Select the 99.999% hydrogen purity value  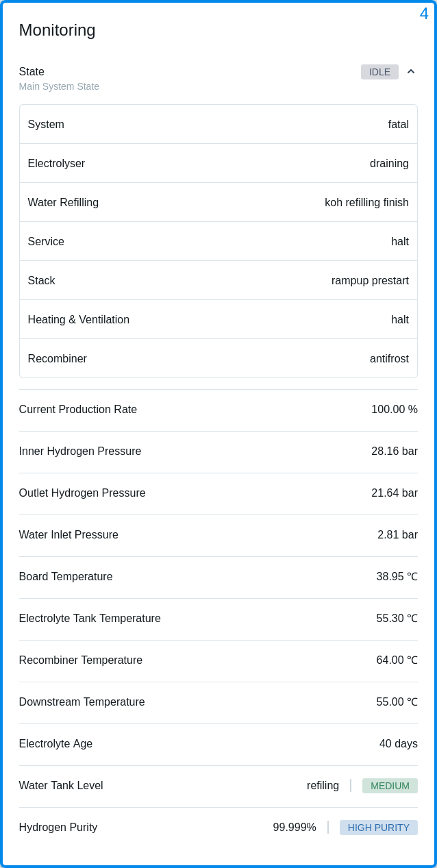[295, 828]
